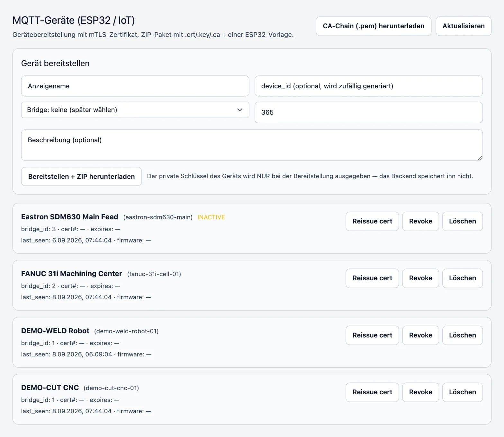Delete the Eastron SDM630 Main Feed device
Screen dimensions: 504x437
tap(462, 221)
